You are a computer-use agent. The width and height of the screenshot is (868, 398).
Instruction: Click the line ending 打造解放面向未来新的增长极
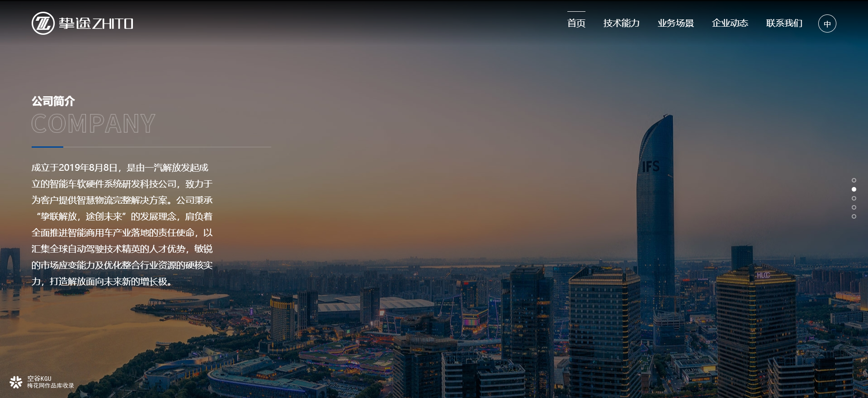tap(103, 281)
